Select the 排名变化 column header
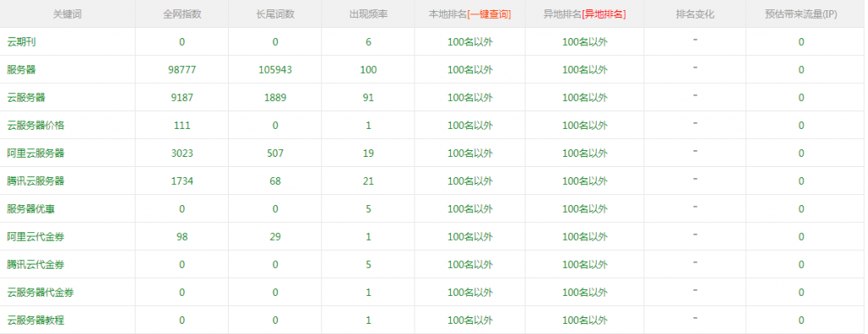The width and height of the screenshot is (868, 334). point(695,14)
